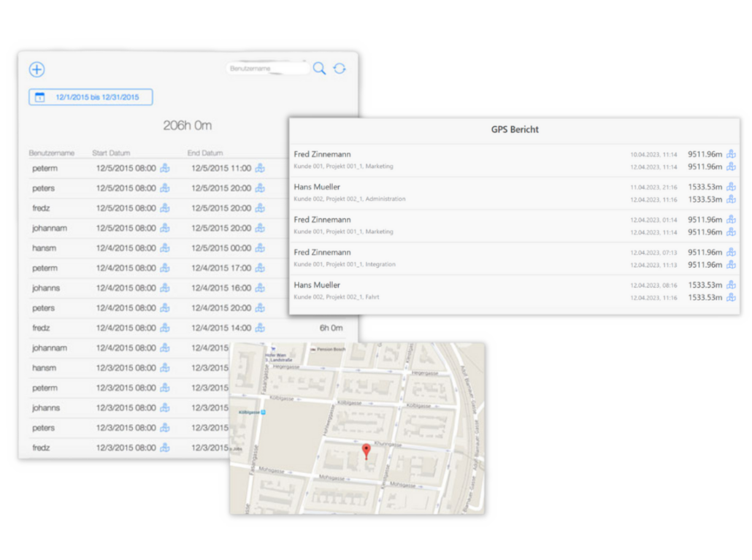Open map icon beside peterm 12/5/2015 11:00 end
The height and width of the screenshot is (560, 752).
[260, 168]
